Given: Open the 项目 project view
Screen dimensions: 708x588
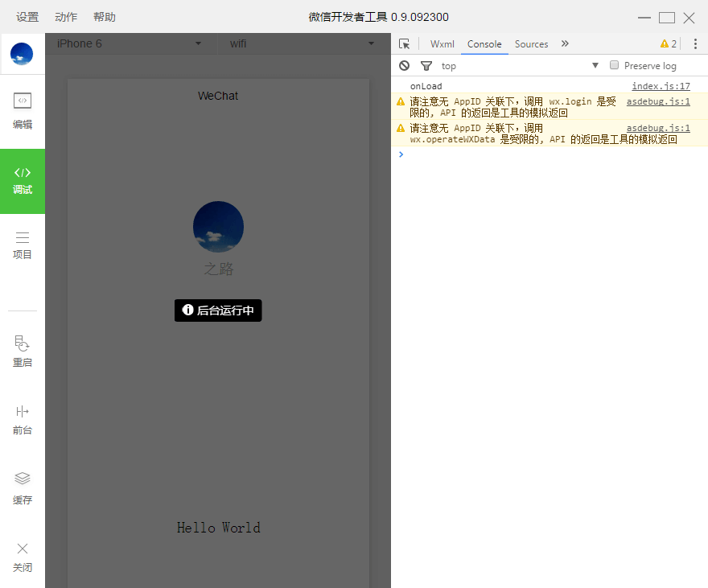Looking at the screenshot, I should point(23,245).
